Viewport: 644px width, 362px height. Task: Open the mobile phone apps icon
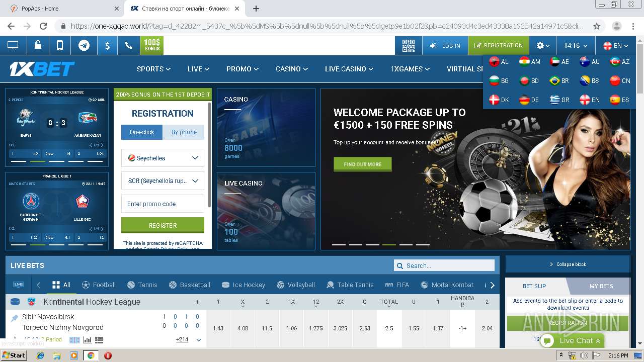pyautogui.click(x=60, y=45)
